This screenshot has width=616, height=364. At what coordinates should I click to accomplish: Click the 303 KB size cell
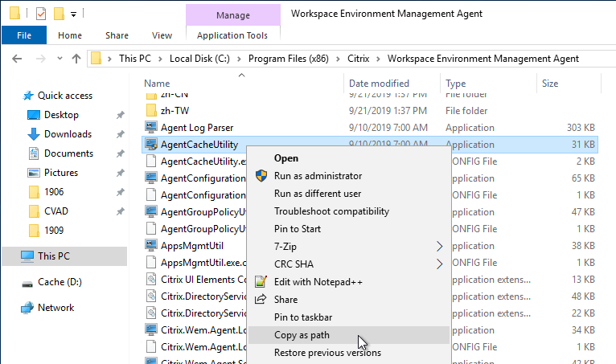pyautogui.click(x=581, y=128)
